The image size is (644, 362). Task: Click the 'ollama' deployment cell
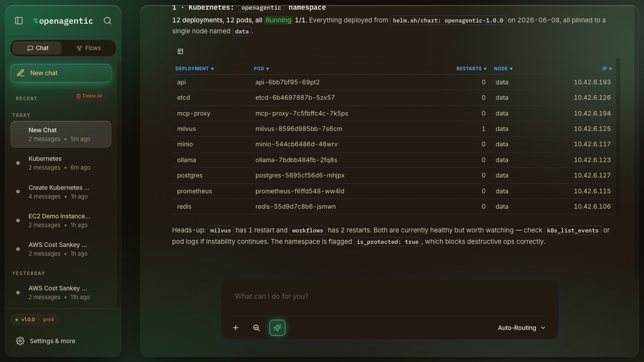click(x=187, y=160)
